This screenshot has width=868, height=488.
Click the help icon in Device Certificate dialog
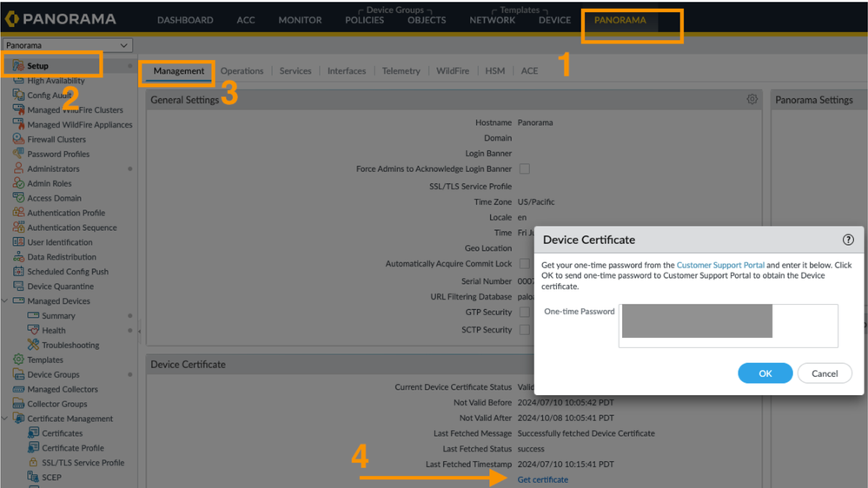pyautogui.click(x=848, y=240)
